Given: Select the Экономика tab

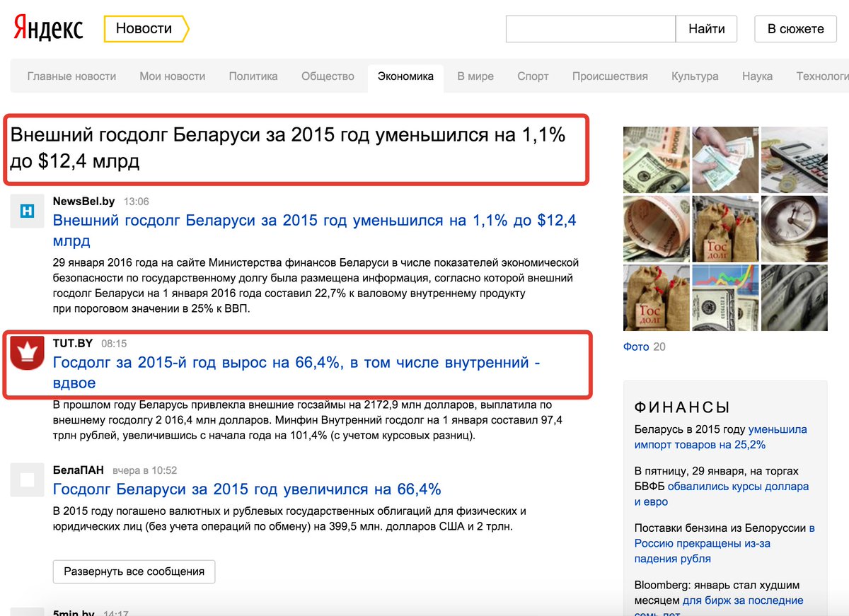Looking at the screenshot, I should (405, 77).
